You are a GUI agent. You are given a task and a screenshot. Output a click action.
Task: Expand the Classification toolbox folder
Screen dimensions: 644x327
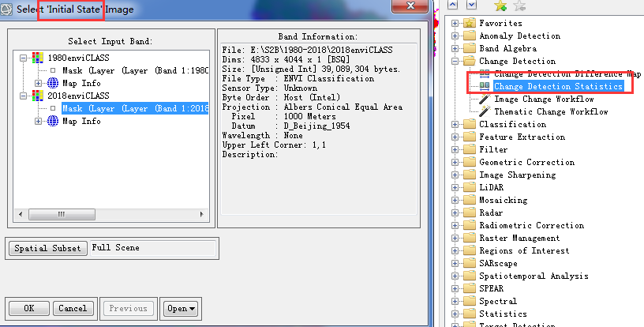click(x=455, y=125)
